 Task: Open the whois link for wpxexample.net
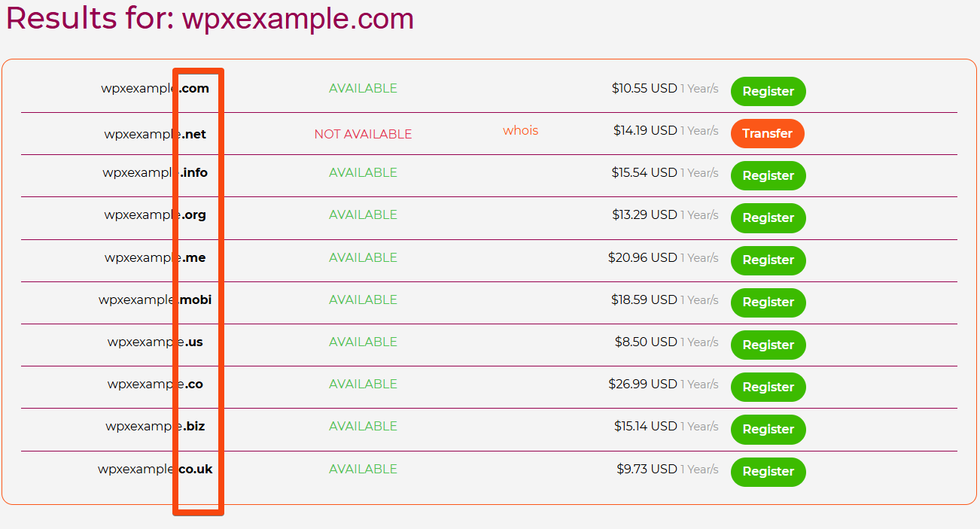point(520,130)
